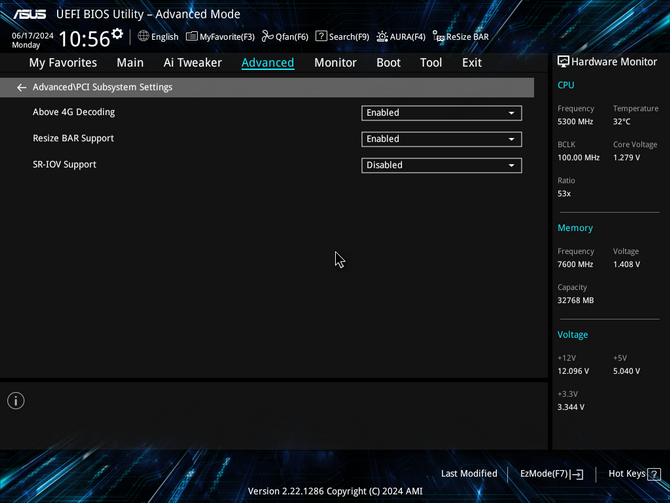Open the Resize BAR Support dropdown
This screenshot has height=503, width=670.
coord(441,139)
